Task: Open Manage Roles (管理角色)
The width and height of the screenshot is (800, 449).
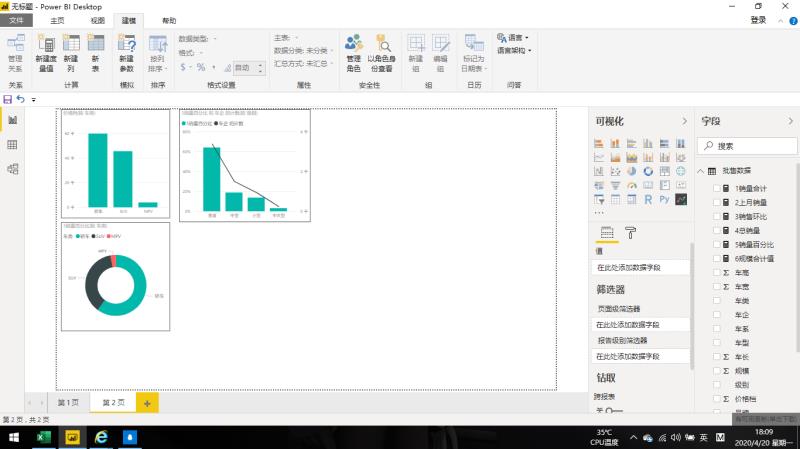Action: [x=354, y=53]
